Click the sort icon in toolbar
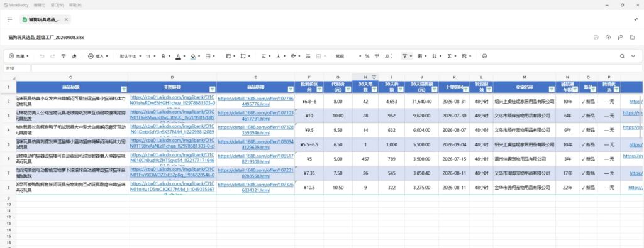644x248 pixels. coord(434,56)
